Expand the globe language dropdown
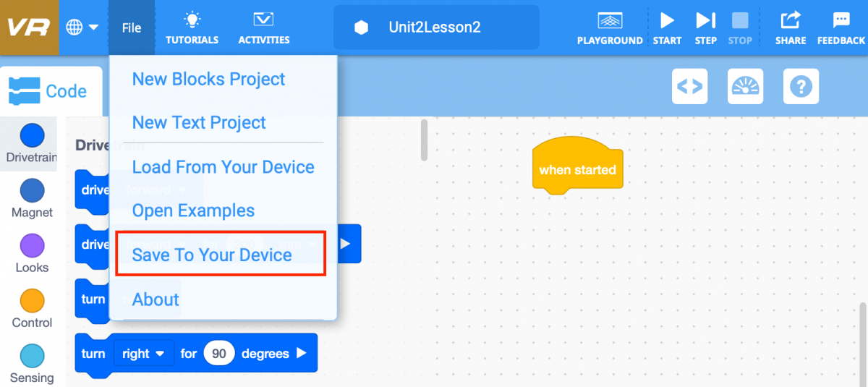868x387 pixels. tap(82, 27)
